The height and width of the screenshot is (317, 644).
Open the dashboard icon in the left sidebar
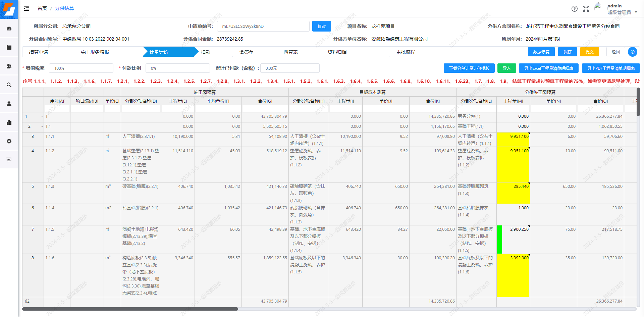(9, 29)
